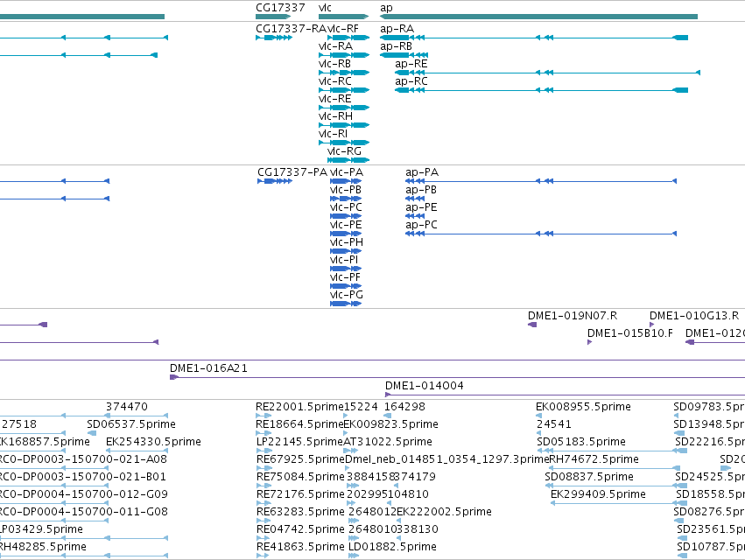Select EST LP22145.5prime
745x560 pixels.
point(299,442)
